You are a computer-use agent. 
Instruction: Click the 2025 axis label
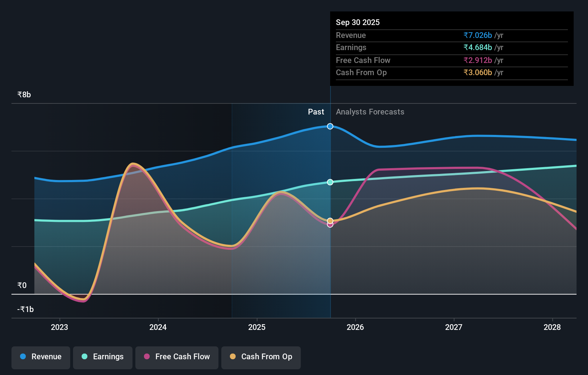coord(256,327)
